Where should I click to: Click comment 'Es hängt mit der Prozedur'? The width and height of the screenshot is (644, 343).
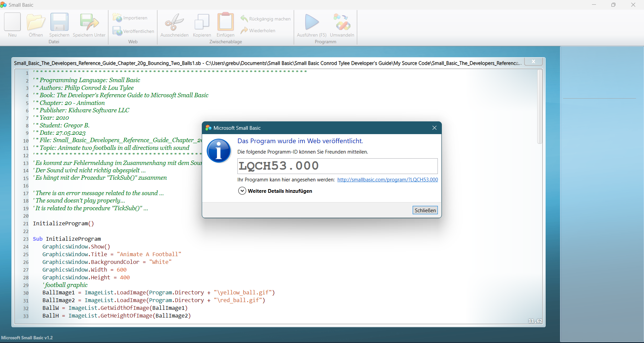[x=100, y=178]
